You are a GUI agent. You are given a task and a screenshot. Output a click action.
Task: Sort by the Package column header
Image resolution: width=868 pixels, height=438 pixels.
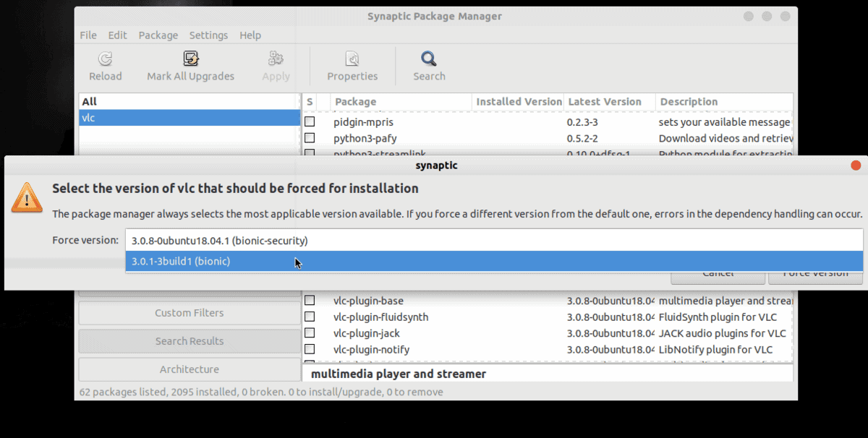coord(401,102)
